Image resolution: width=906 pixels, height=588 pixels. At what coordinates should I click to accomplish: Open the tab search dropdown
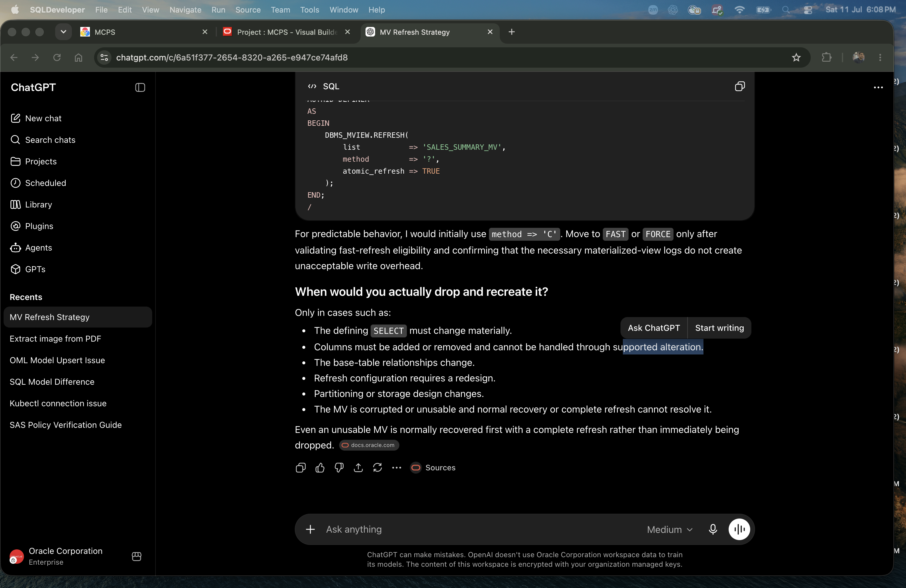click(64, 32)
